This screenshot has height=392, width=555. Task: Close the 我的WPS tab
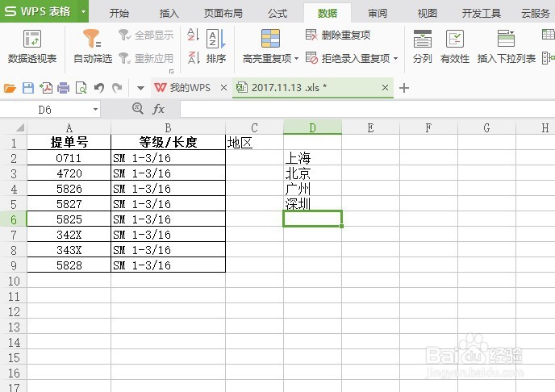tap(223, 88)
